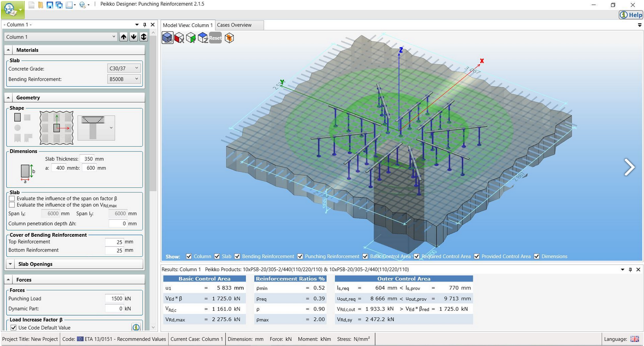The height and width of the screenshot is (346, 644).
Task: Toggle Provided Control Area checkbox
Action: (x=477, y=257)
